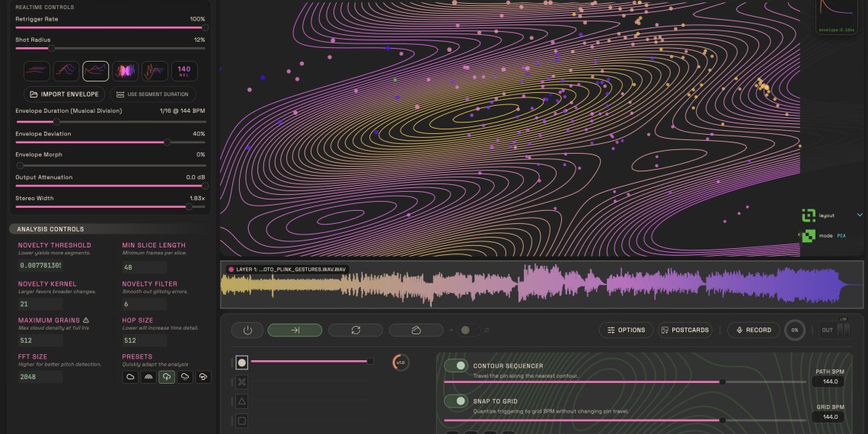Open the Postcards panel

(685, 330)
